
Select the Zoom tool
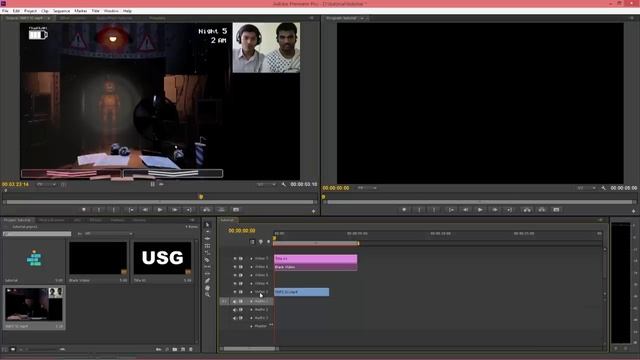207,295
